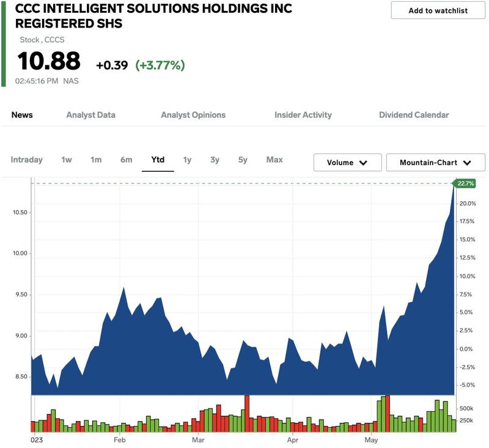Click the Feb label on the time axis
The image size is (489, 448).
coord(119,440)
